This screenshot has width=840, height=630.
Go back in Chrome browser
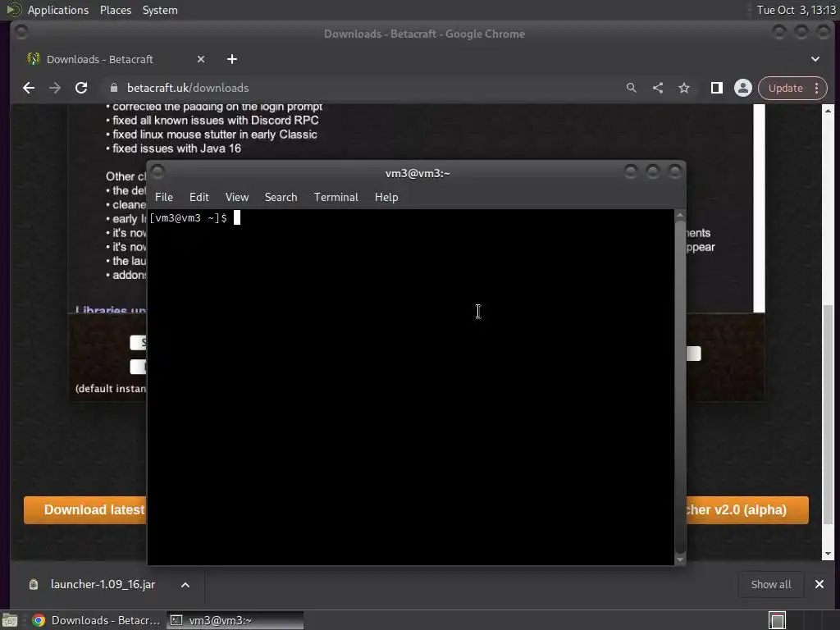29,88
